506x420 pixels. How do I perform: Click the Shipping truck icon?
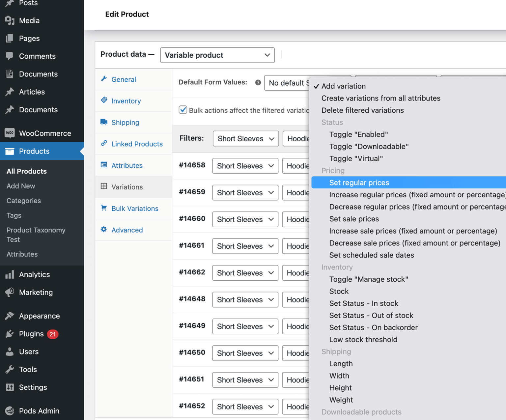coord(104,122)
